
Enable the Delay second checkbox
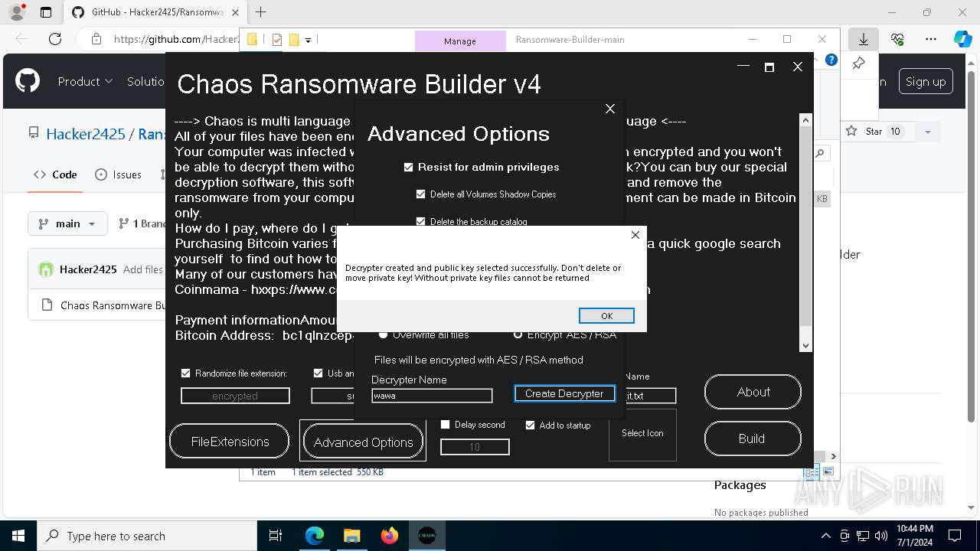click(445, 425)
